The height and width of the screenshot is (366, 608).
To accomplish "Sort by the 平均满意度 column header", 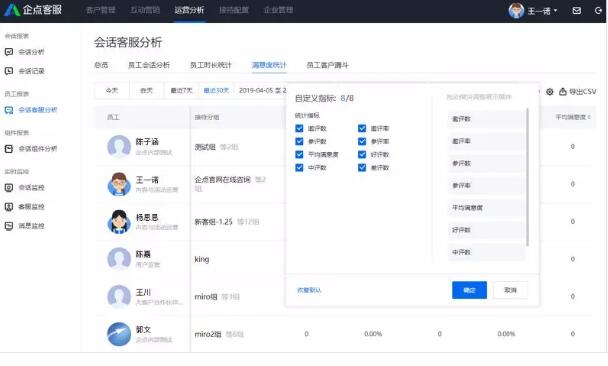I will (x=572, y=117).
